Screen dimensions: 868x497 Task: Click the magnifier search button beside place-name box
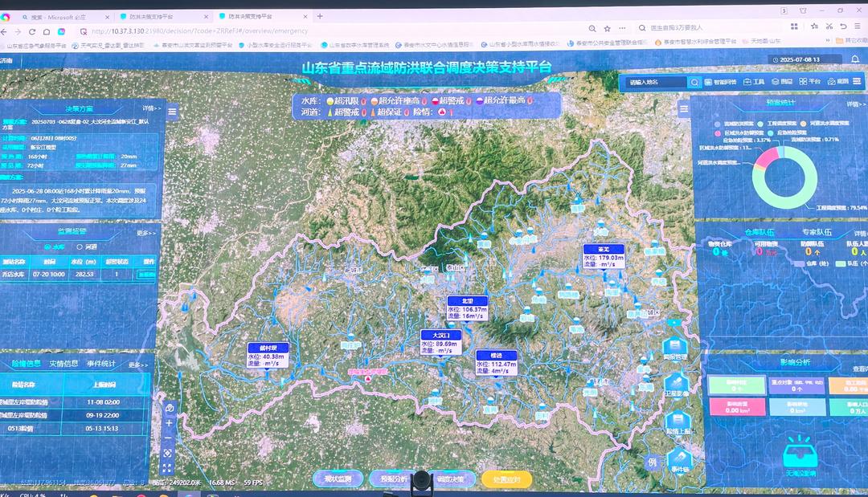(x=694, y=82)
